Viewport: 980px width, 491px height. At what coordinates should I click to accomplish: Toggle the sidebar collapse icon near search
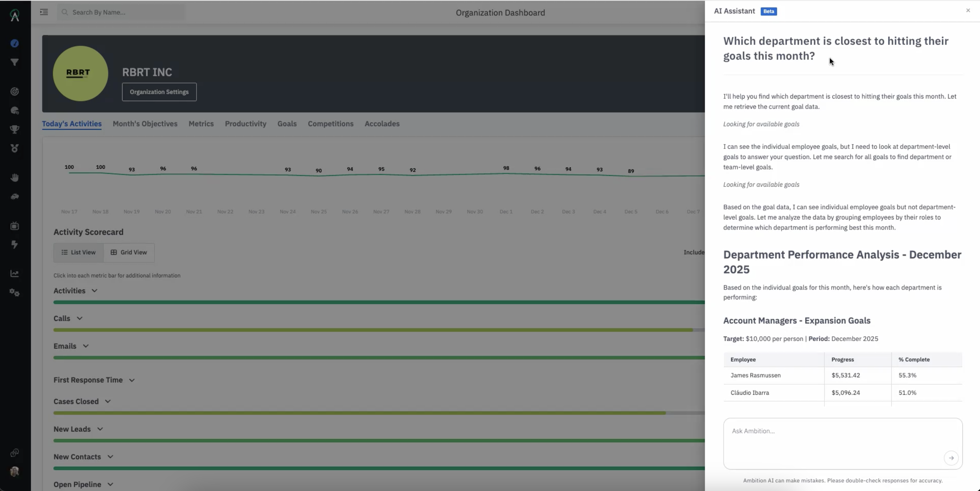pyautogui.click(x=44, y=12)
